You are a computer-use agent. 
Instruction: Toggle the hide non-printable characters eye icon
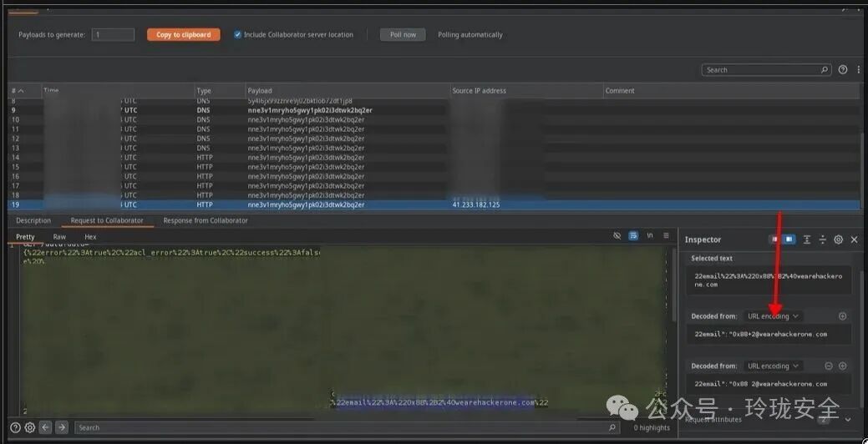(617, 235)
